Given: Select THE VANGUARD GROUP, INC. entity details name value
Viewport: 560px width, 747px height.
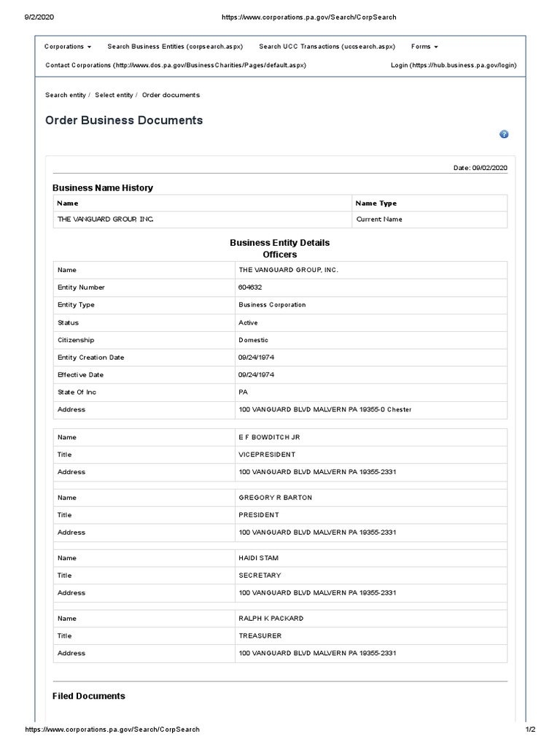Looking at the screenshot, I should click(288, 270).
